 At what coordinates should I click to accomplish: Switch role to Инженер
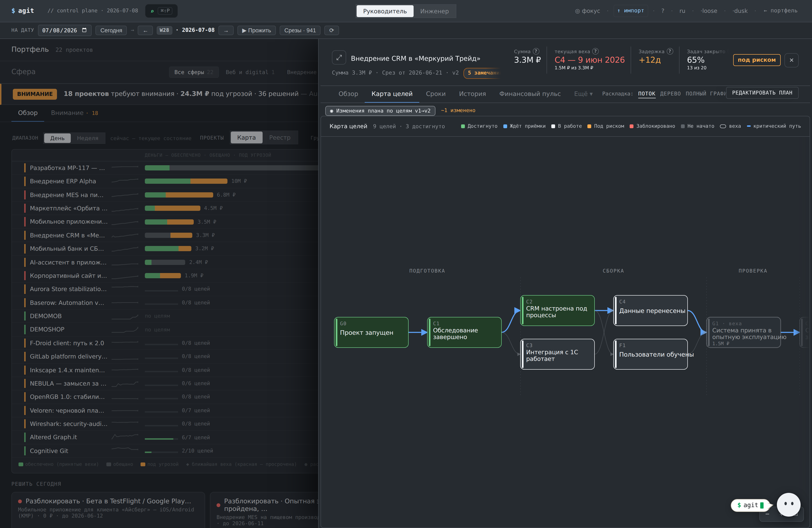coord(434,11)
